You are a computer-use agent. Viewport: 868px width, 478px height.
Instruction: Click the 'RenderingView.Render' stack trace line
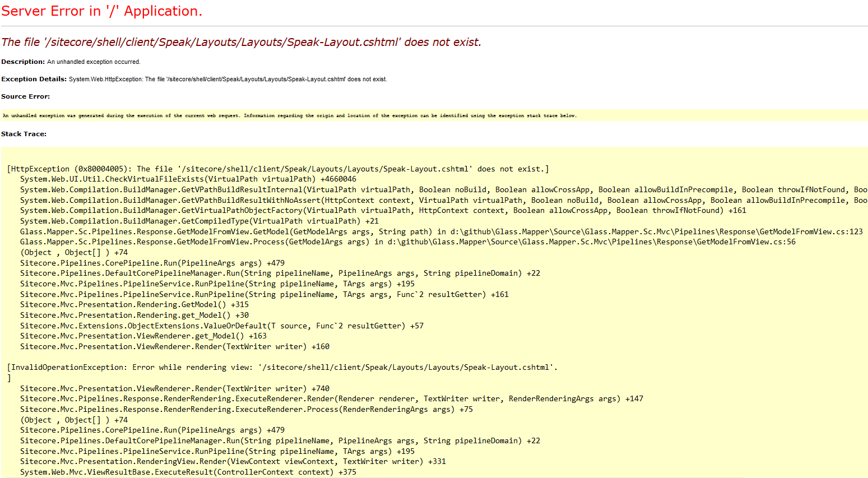point(233,462)
